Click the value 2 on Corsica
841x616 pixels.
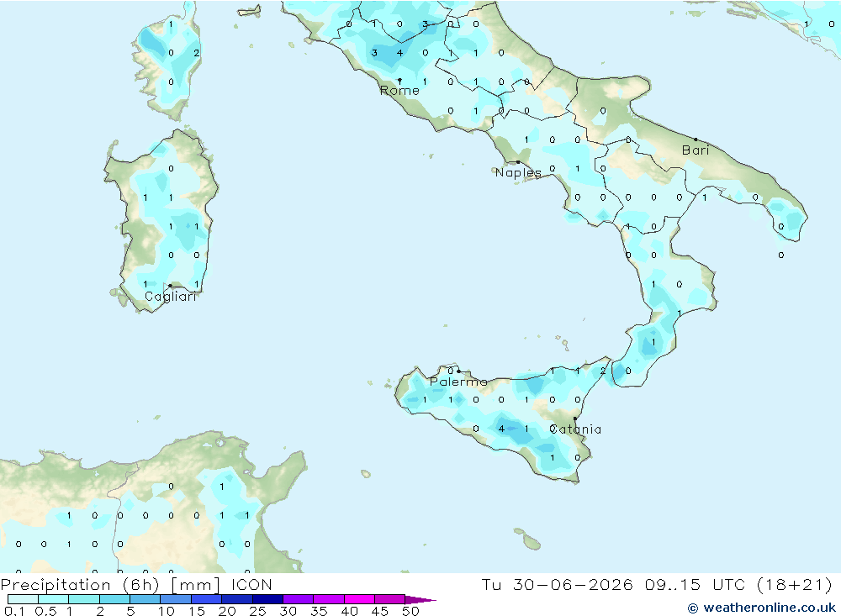[196, 53]
